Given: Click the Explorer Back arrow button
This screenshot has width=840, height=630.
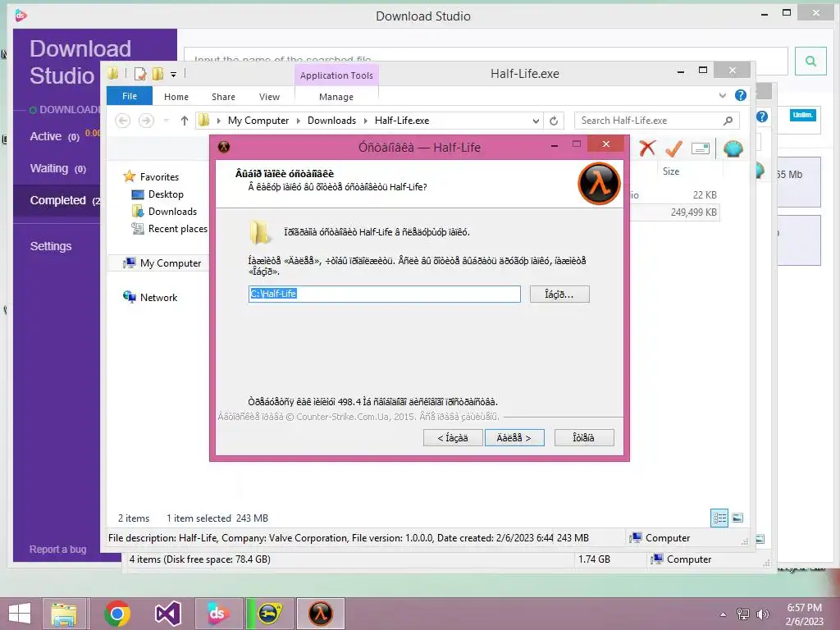Looking at the screenshot, I should point(123,121).
